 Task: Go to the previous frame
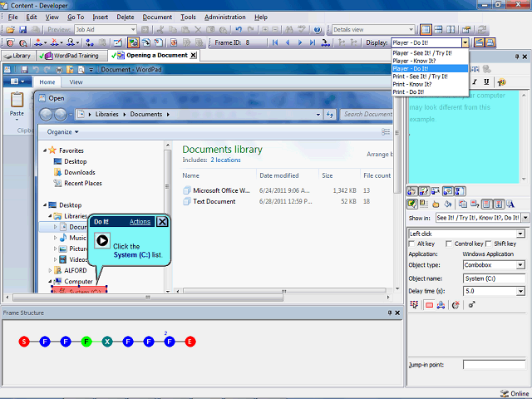click(288, 42)
